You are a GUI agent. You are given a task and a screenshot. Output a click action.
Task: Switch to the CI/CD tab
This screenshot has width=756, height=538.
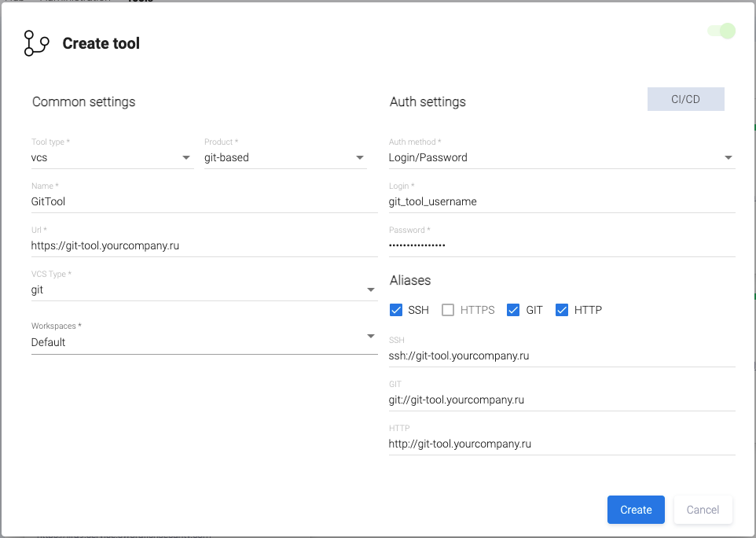click(685, 99)
